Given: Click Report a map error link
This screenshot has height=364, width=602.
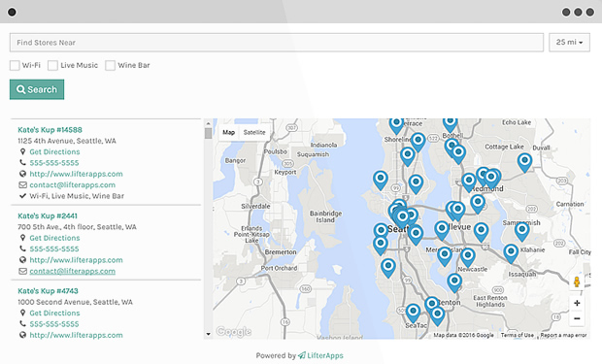Looking at the screenshot, I should click(563, 335).
